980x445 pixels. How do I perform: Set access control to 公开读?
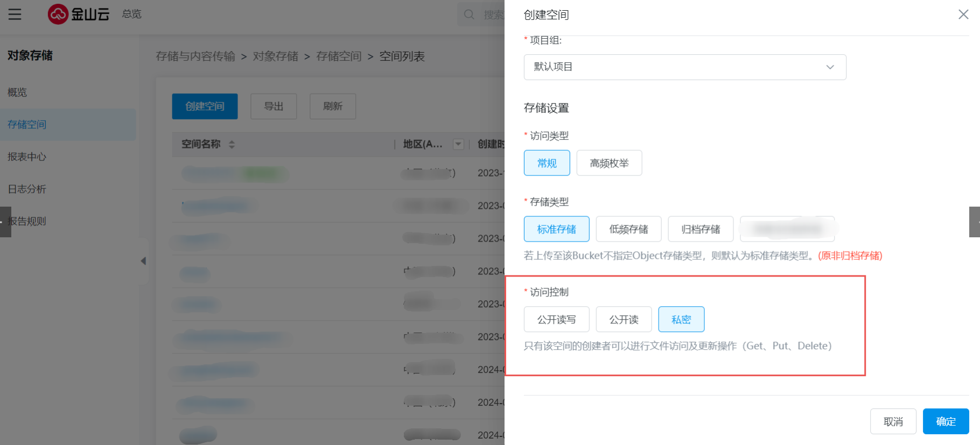624,320
